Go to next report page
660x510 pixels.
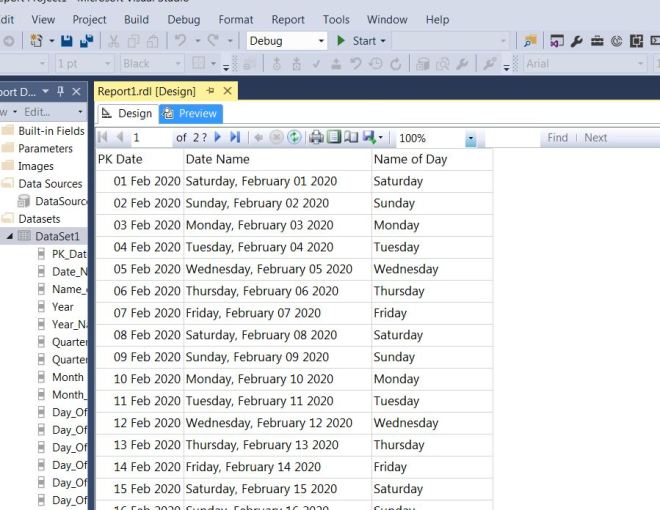click(x=218, y=138)
